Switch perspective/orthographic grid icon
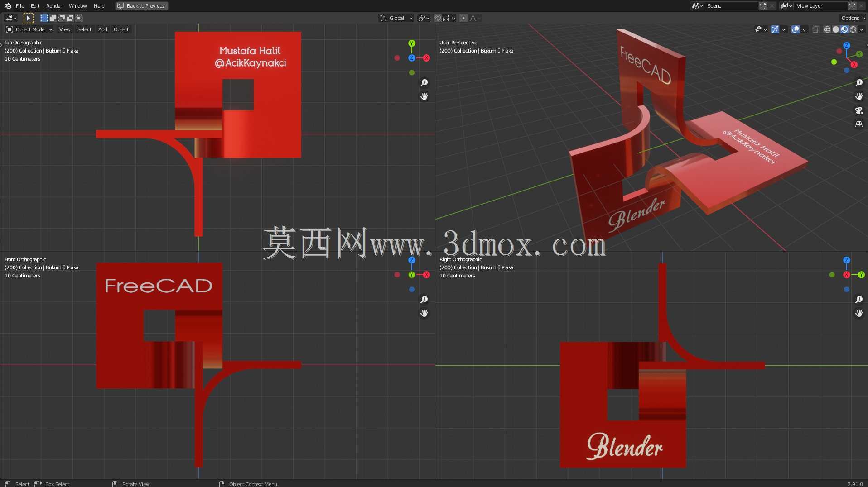 (x=859, y=124)
